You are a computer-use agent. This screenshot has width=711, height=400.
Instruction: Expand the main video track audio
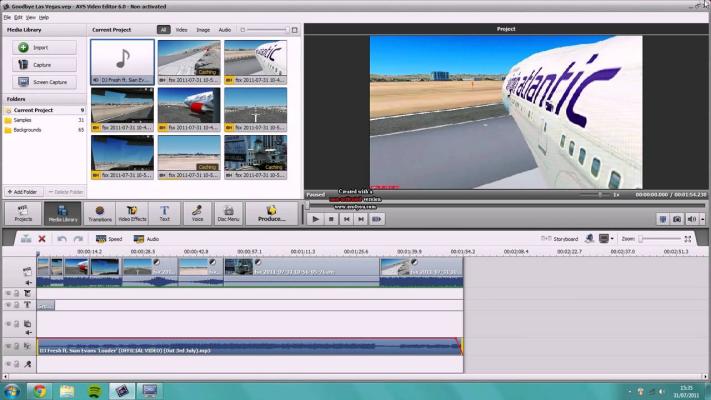pos(28,283)
